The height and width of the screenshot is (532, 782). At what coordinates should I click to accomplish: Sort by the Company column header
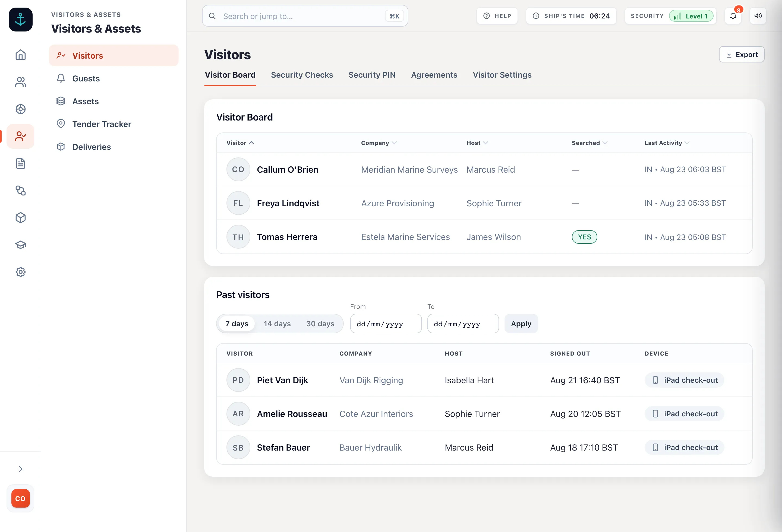tap(379, 143)
